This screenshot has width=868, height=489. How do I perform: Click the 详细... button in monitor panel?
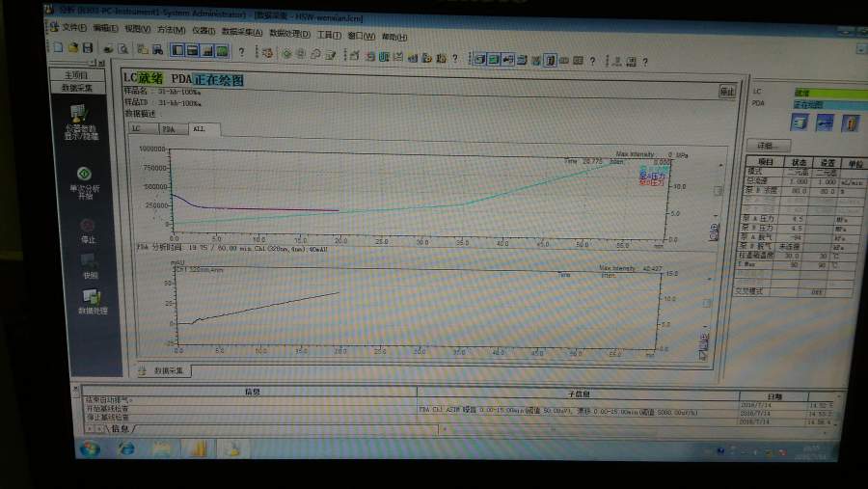(x=769, y=146)
